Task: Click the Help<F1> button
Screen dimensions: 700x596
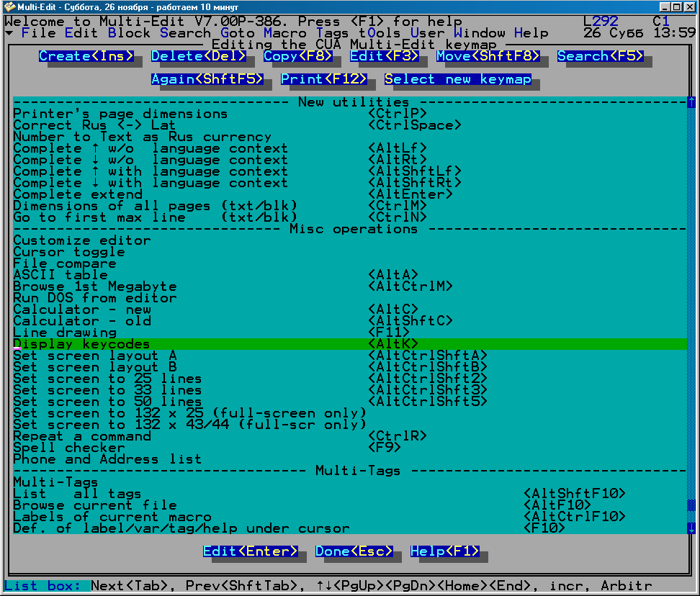Action: 444,551
